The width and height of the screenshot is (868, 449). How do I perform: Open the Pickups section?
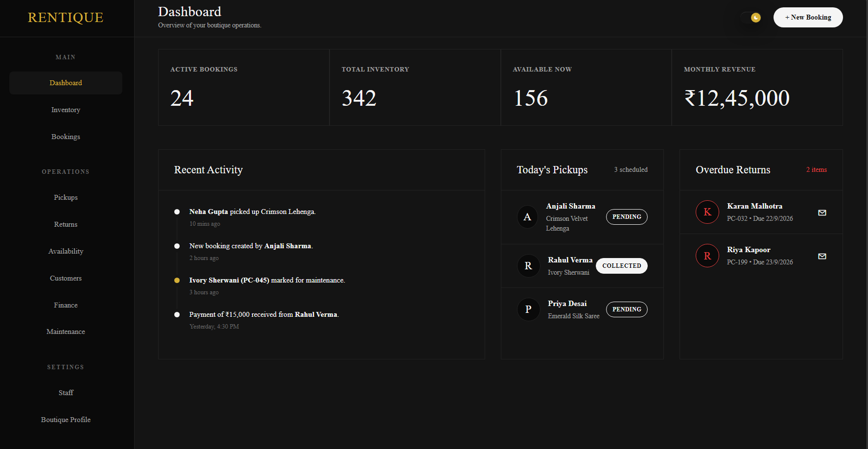[x=66, y=197]
